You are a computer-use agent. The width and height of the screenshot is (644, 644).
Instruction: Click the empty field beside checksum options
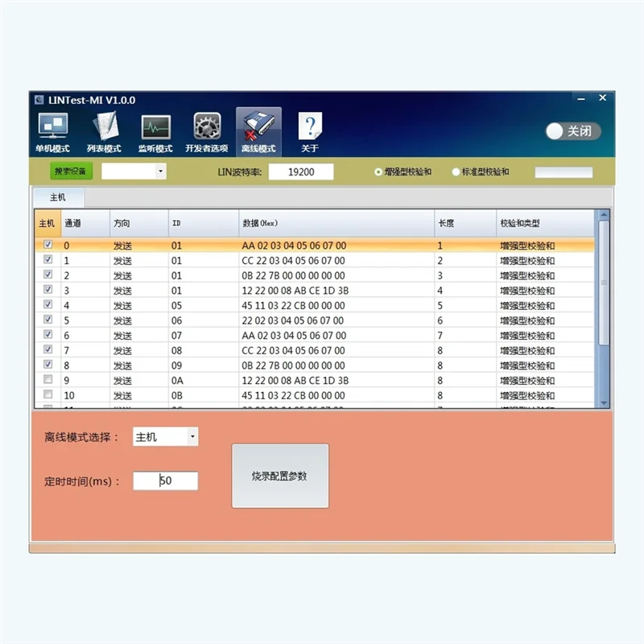(x=563, y=172)
